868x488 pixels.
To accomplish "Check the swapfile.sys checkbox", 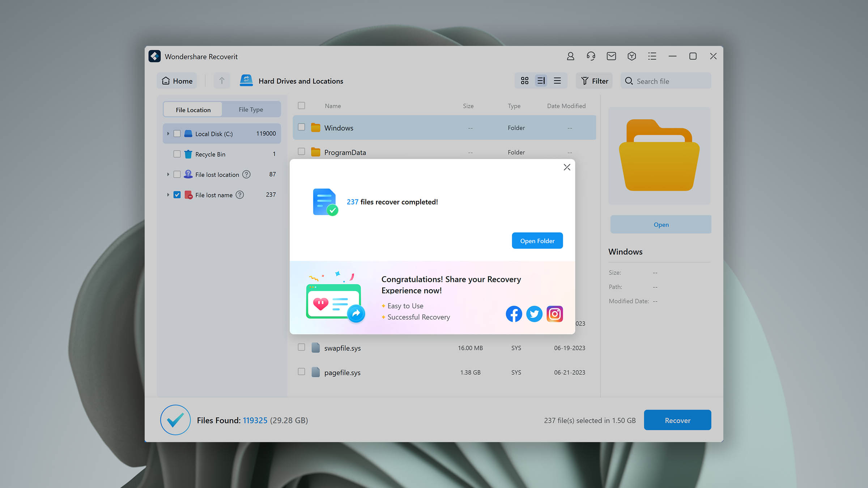I will [301, 347].
